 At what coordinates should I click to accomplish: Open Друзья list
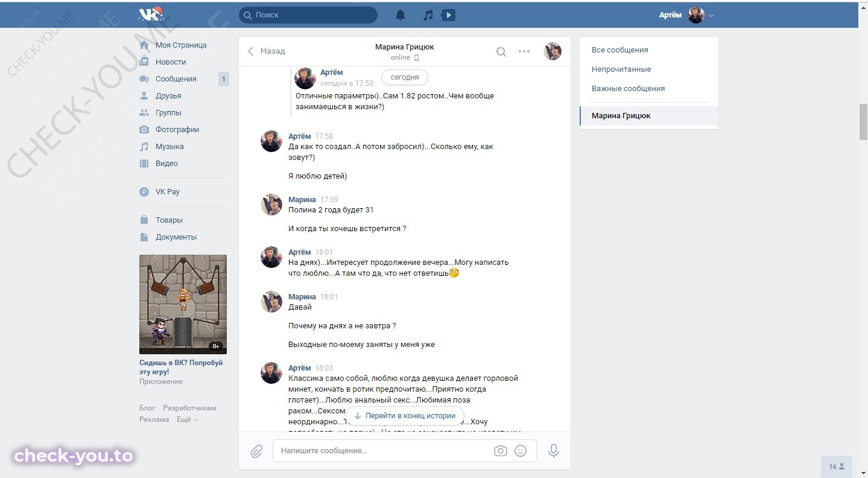(x=168, y=96)
